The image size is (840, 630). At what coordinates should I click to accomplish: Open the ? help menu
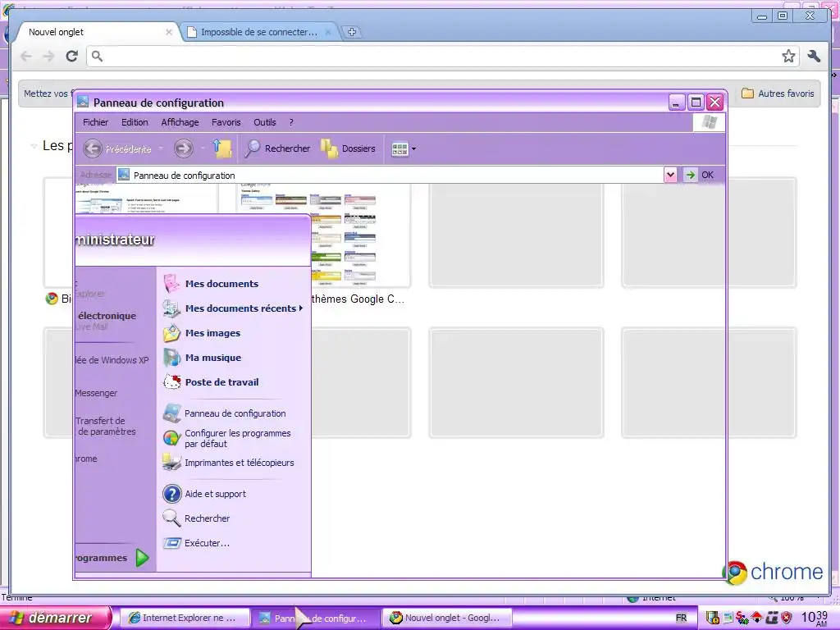291,122
